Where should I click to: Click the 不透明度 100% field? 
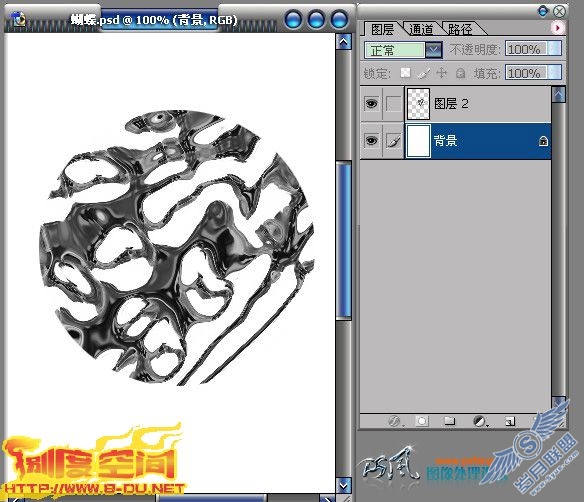526,49
